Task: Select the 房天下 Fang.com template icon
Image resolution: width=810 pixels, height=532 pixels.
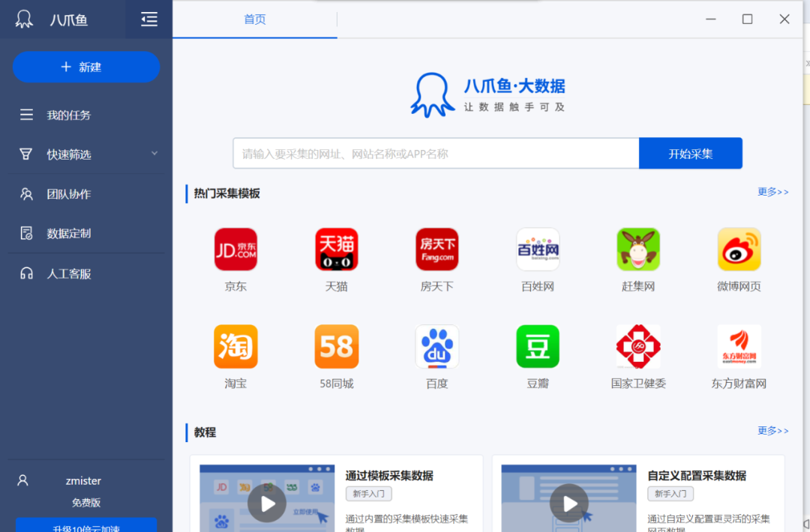Action: point(437,250)
